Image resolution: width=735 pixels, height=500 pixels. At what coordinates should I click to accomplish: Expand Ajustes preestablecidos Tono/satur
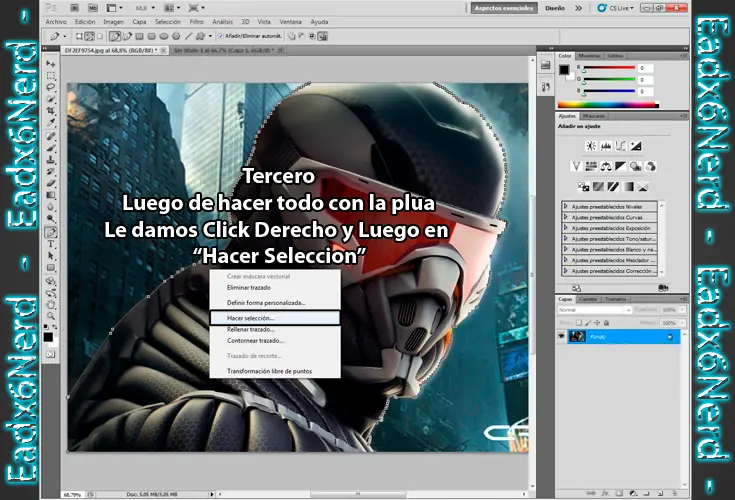[x=566, y=239]
